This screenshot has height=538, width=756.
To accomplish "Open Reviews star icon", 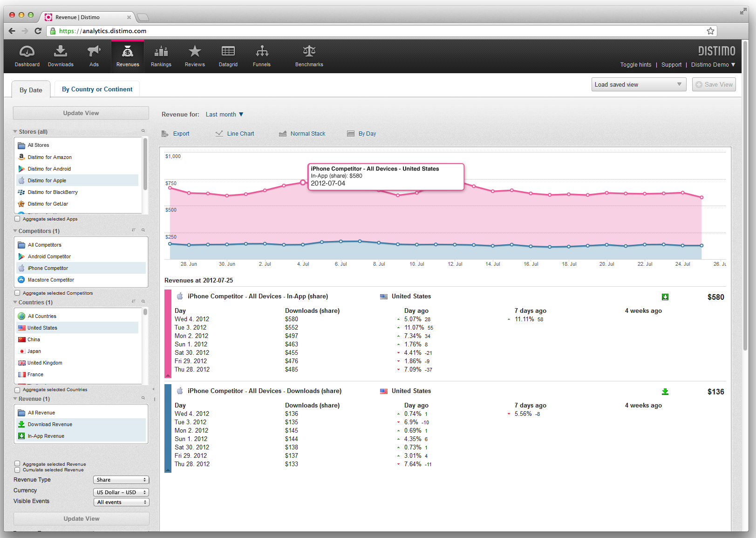I will [x=195, y=52].
